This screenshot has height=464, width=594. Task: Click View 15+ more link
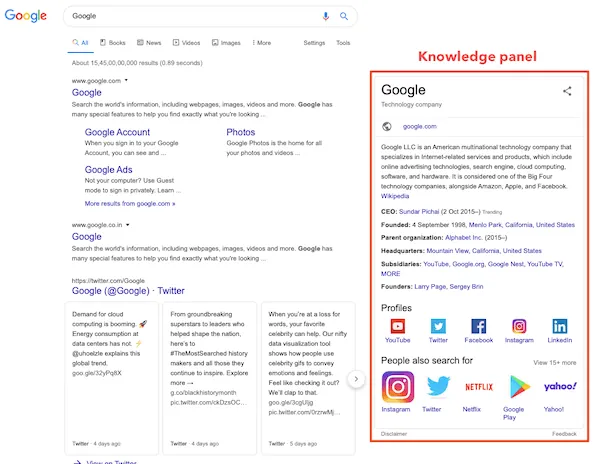point(555,363)
